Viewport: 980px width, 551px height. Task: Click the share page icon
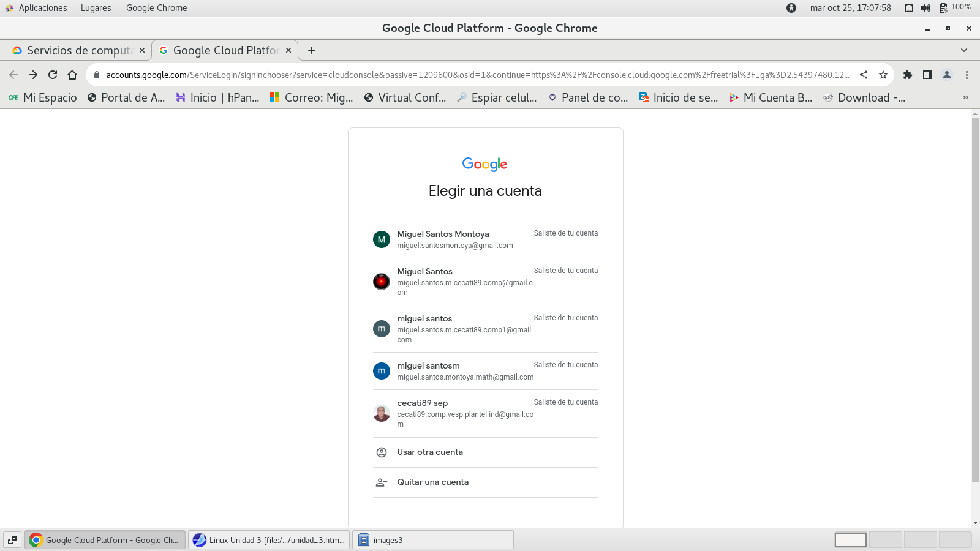(x=864, y=75)
